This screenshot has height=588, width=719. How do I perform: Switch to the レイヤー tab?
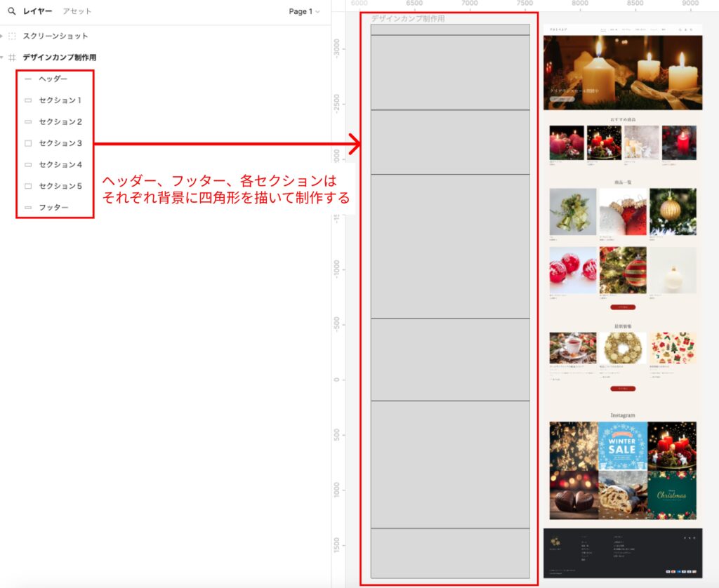[x=37, y=11]
